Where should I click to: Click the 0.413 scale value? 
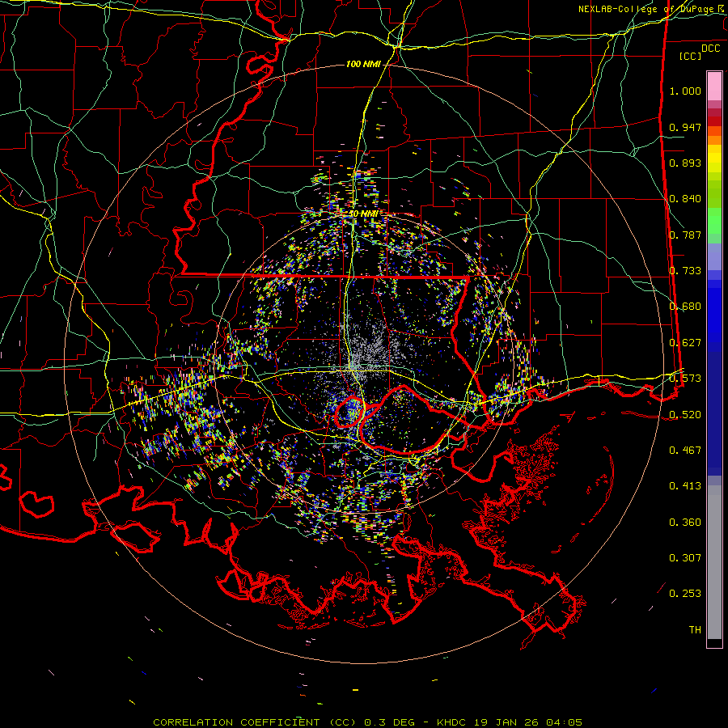click(685, 486)
